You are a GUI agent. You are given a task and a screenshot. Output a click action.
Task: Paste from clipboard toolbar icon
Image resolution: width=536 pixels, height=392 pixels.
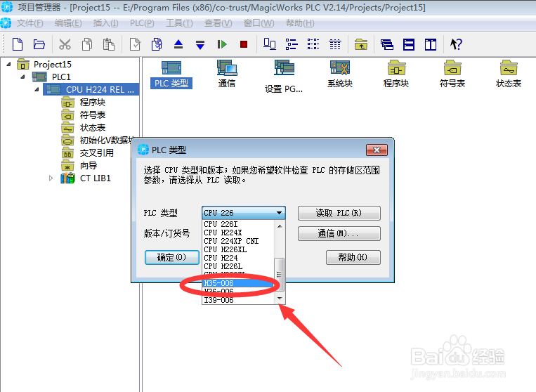[109, 44]
